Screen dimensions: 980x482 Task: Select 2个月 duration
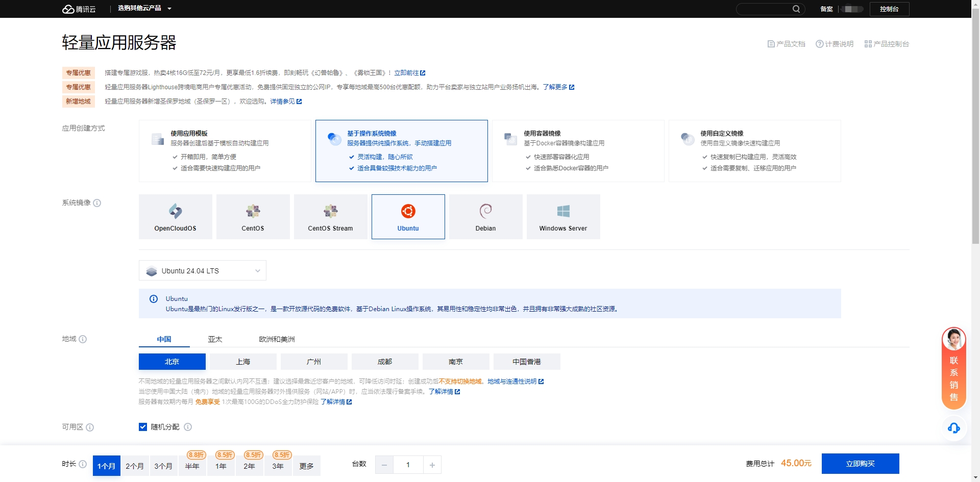135,466
